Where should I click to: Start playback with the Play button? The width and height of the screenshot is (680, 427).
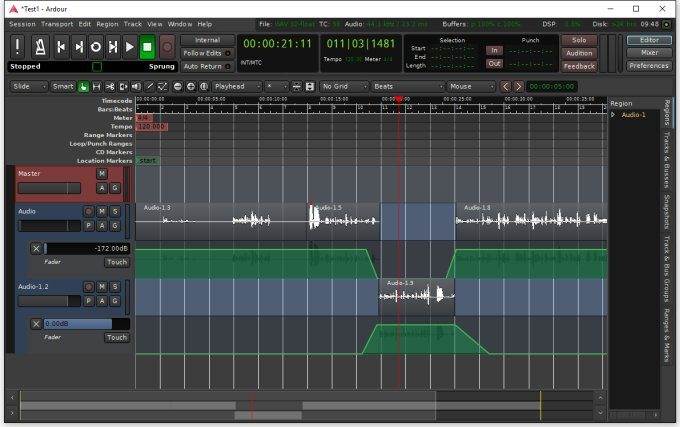pos(128,46)
